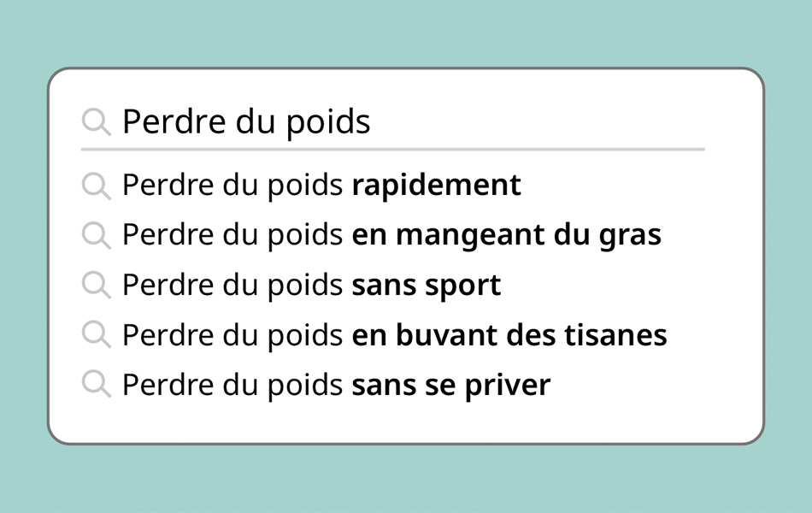Select 'Perdre du poids en buvant des tisanes'

click(395, 335)
